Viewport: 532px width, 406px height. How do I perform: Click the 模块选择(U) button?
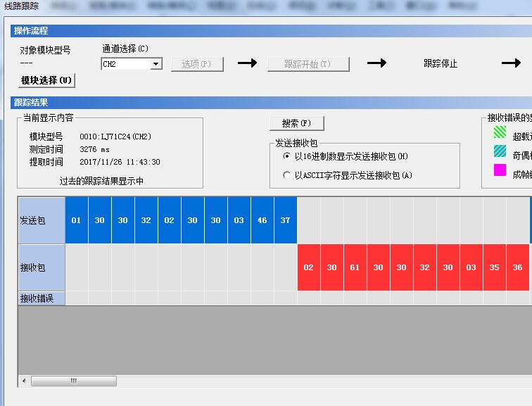pos(46,80)
